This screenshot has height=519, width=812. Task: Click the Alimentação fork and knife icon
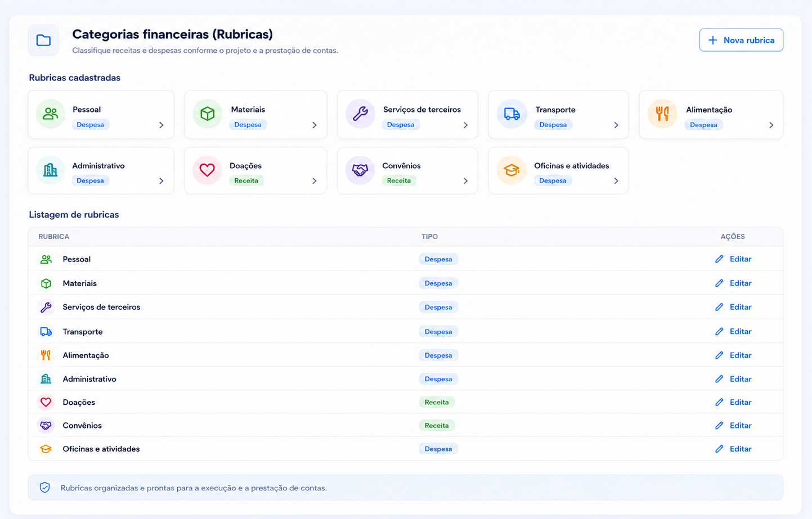point(662,114)
